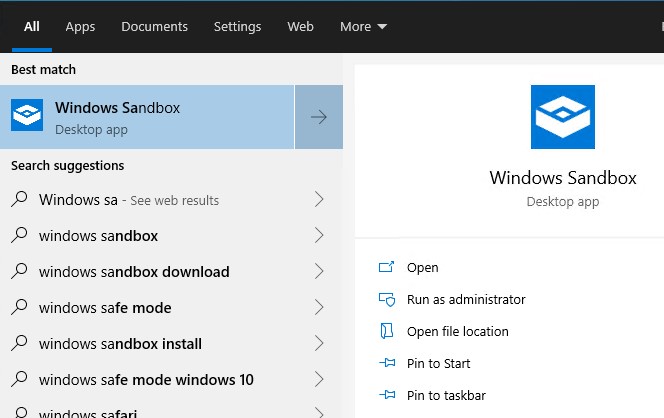The height and width of the screenshot is (418, 664).
Task: Expand the 'windows sandbox' suggestion chevron
Action: tap(319, 235)
